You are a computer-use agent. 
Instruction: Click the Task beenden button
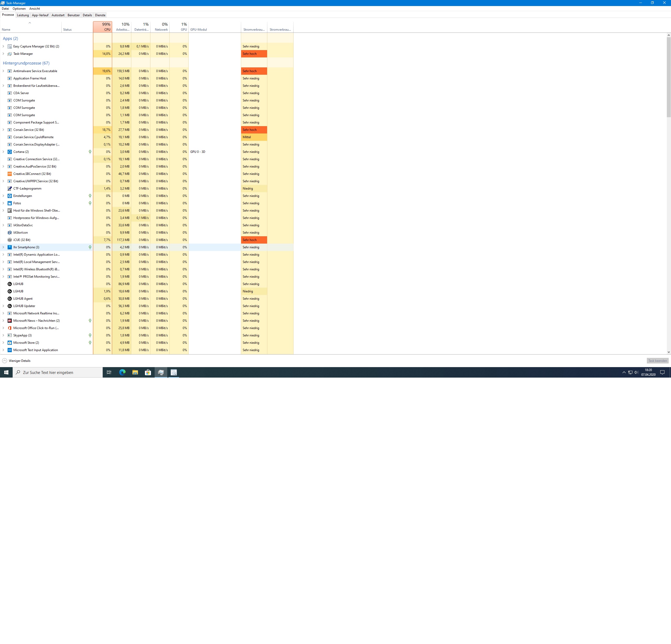(x=657, y=361)
